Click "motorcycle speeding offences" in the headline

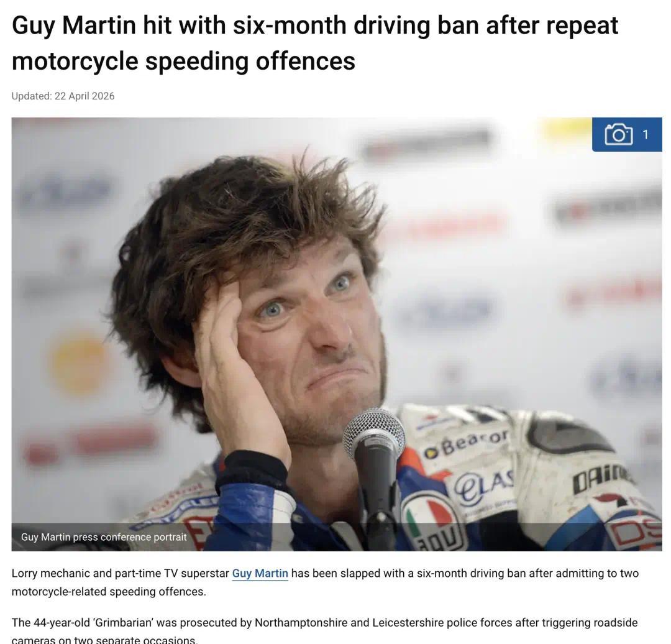click(183, 61)
